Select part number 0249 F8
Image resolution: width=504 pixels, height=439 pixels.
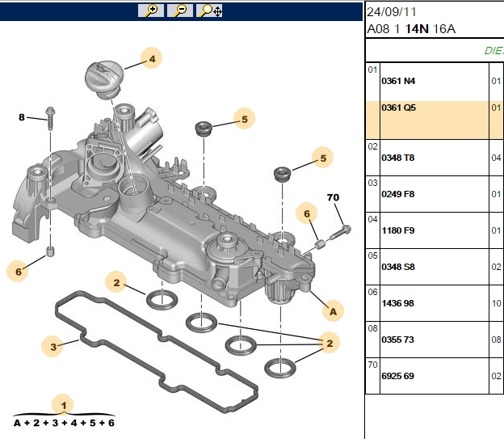click(x=398, y=194)
